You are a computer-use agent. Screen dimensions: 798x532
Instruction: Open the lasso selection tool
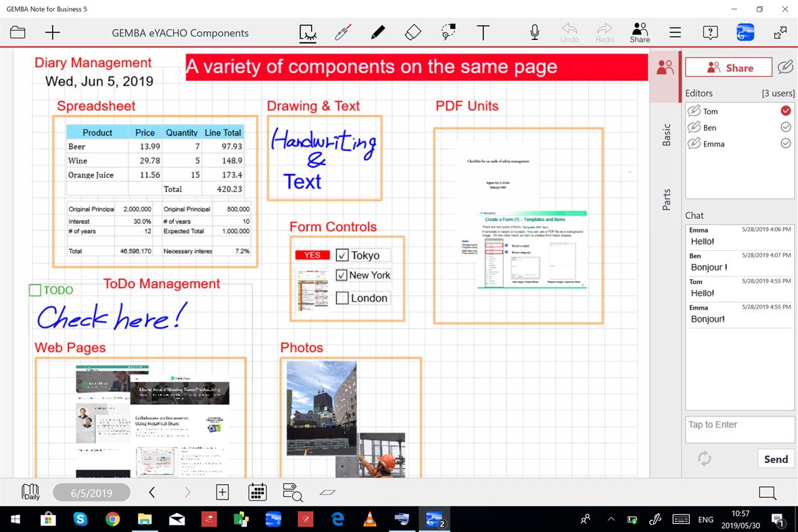(x=448, y=32)
